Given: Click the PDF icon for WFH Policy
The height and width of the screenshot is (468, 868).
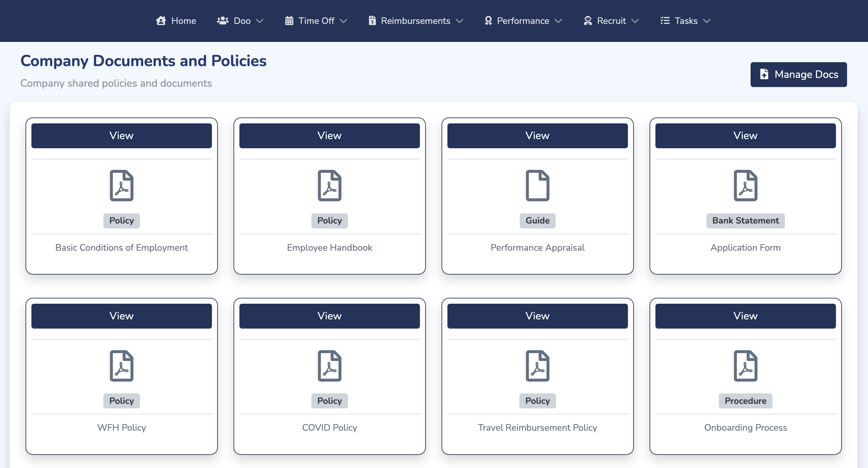Looking at the screenshot, I should click(x=122, y=366).
